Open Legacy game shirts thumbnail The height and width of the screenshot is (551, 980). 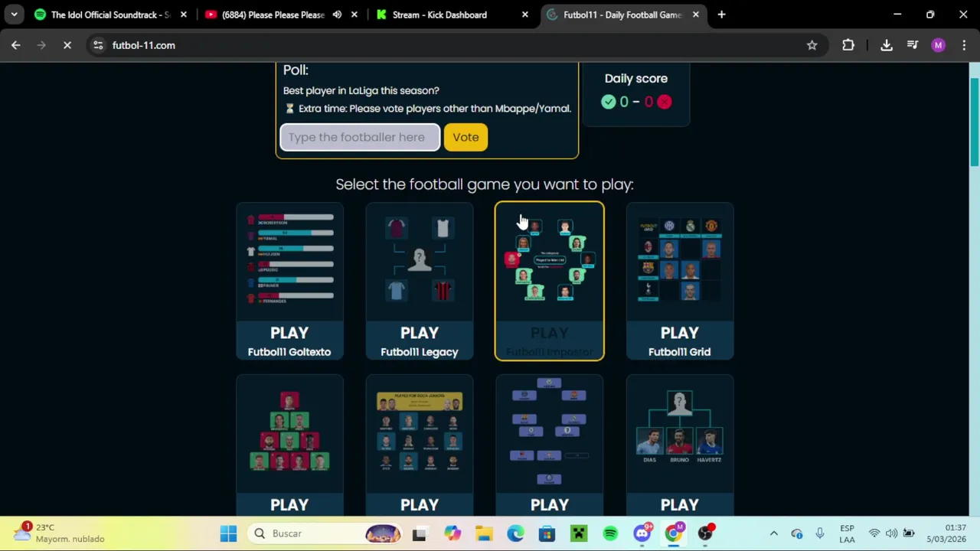[x=420, y=260]
